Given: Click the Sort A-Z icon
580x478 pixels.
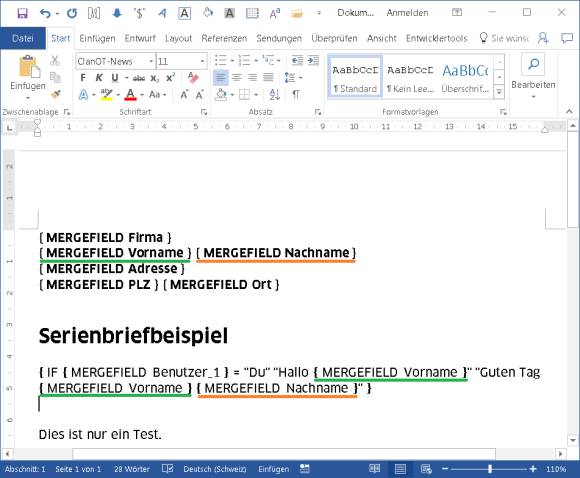Looking at the screenshot, I should coord(274,95).
